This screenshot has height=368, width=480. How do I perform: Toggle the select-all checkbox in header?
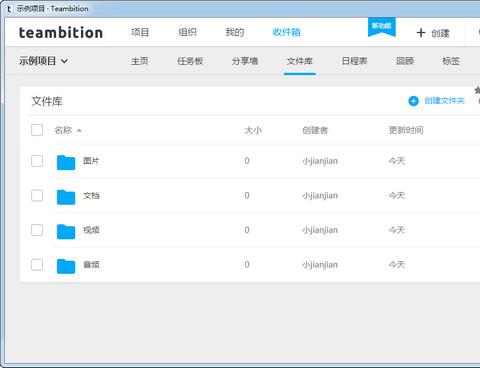point(37,130)
